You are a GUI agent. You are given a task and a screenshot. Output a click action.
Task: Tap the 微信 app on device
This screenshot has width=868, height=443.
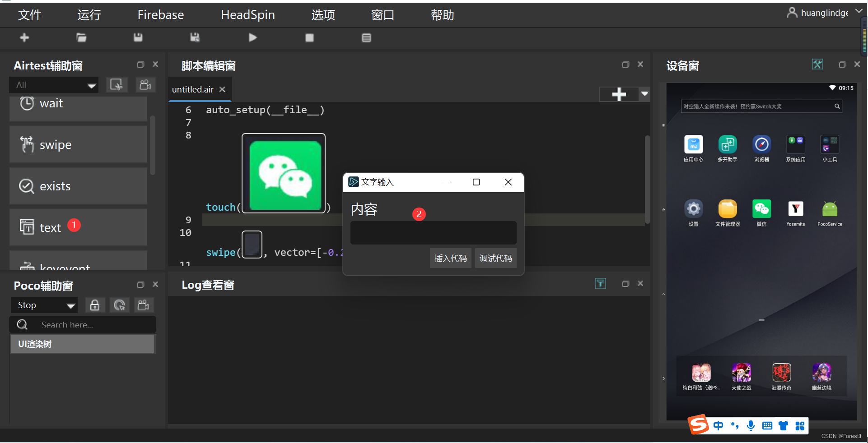(x=762, y=213)
